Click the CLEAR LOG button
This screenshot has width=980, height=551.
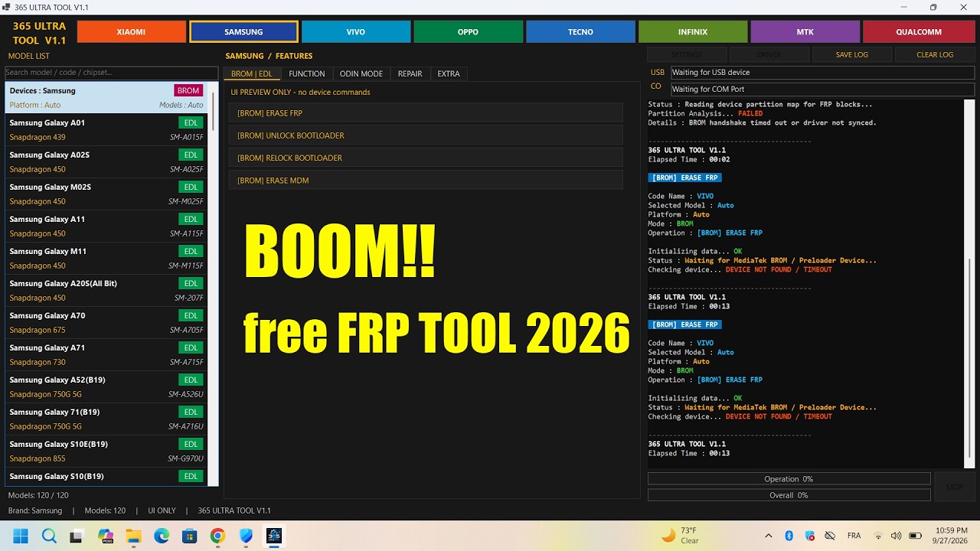pyautogui.click(x=935, y=55)
